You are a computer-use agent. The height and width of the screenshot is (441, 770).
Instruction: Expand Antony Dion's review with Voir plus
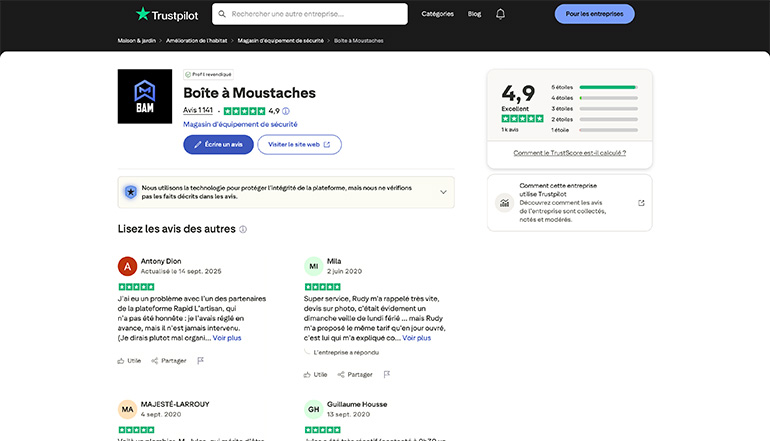click(x=227, y=338)
